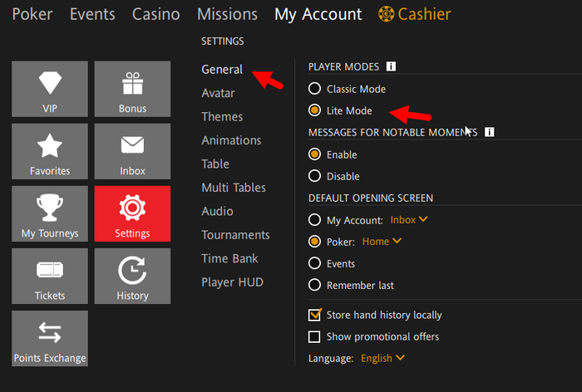
Task: Choose My Account as default opening screen
Action: coord(314,219)
